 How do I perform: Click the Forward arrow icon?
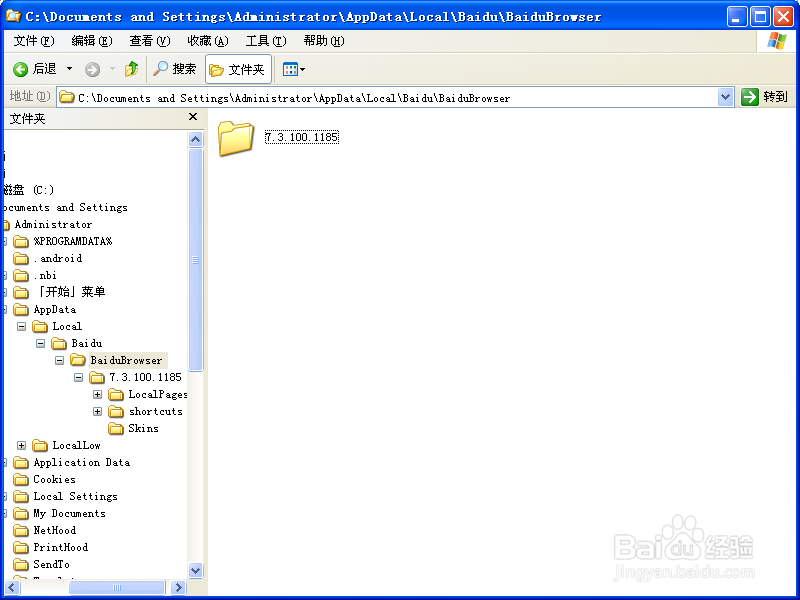pyautogui.click(x=92, y=69)
